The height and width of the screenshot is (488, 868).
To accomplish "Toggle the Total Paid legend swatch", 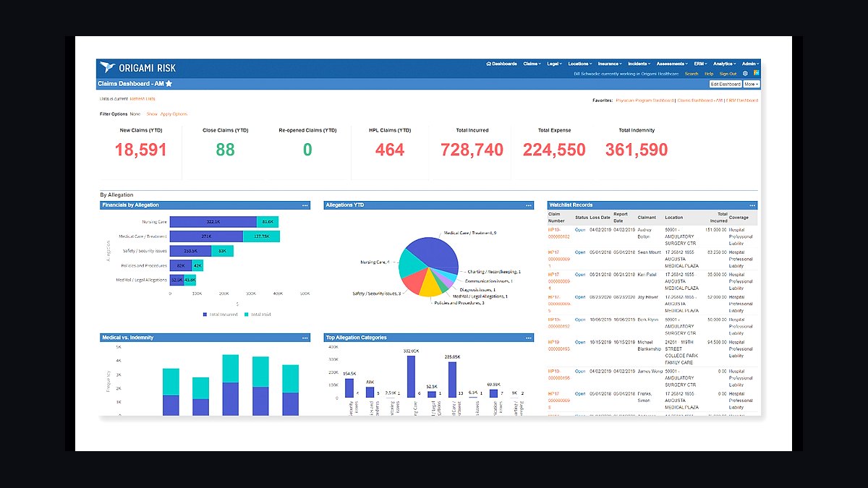I will point(246,314).
